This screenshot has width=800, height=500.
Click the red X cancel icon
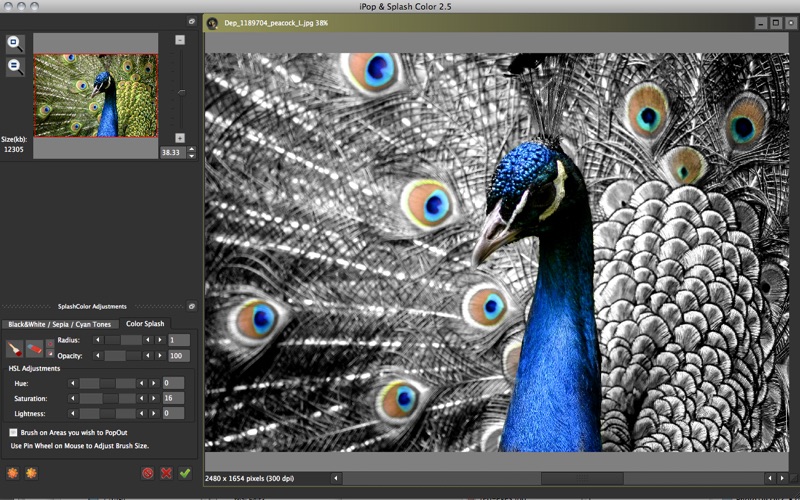[166, 473]
